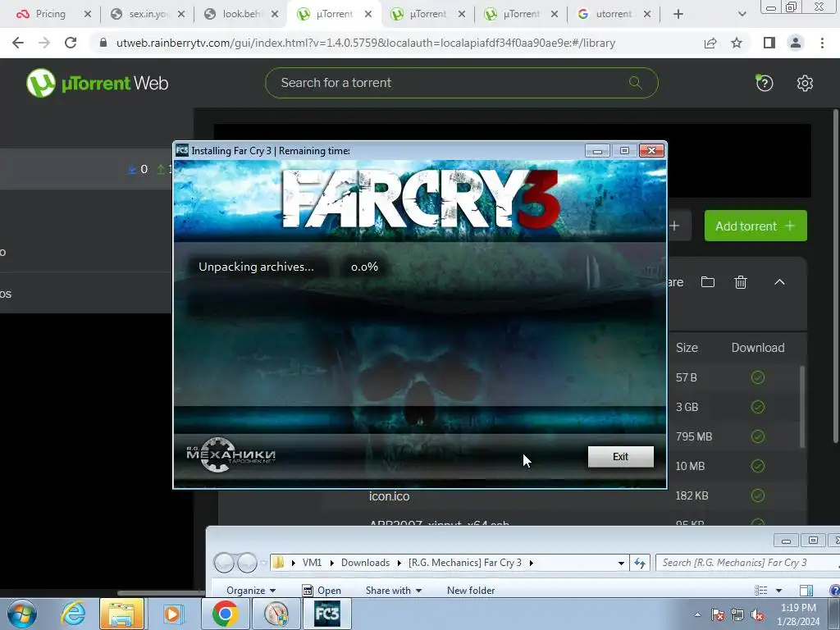Open Windows Explorer taskbar icon
The width and height of the screenshot is (840, 630).
click(121, 614)
